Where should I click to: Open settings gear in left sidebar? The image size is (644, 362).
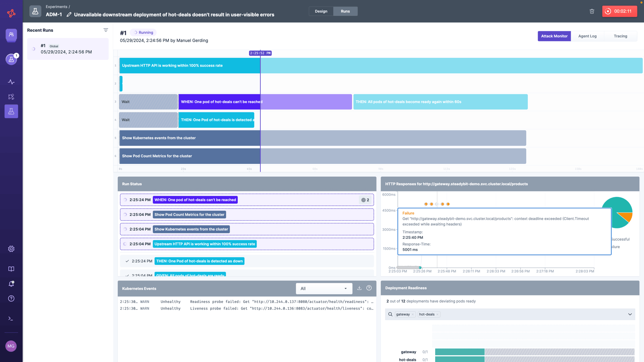(11, 249)
